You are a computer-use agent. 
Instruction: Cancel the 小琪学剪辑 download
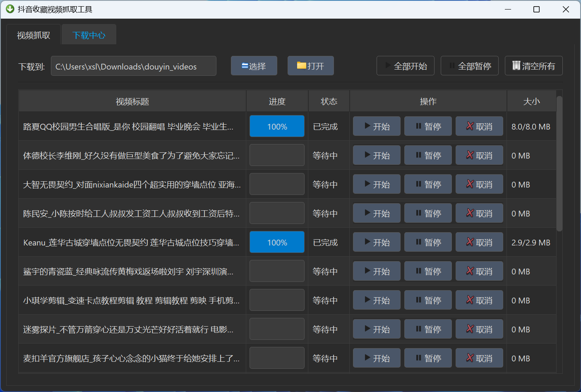tap(479, 300)
